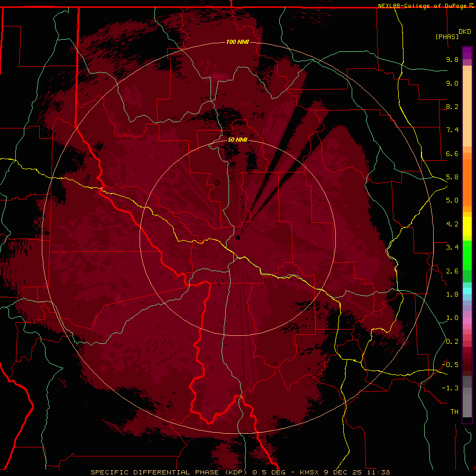Click the black radar site dot at center
The image size is (476, 476).
pyautogui.click(x=238, y=237)
